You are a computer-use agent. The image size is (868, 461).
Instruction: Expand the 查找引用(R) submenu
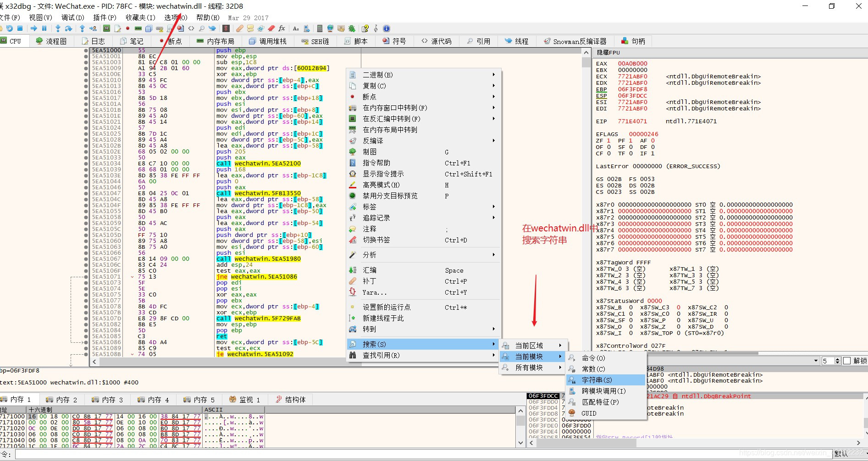[424, 355]
